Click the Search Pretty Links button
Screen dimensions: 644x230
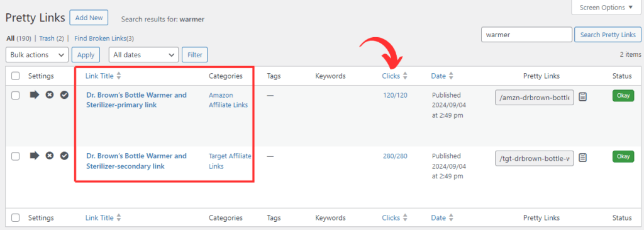(x=608, y=35)
